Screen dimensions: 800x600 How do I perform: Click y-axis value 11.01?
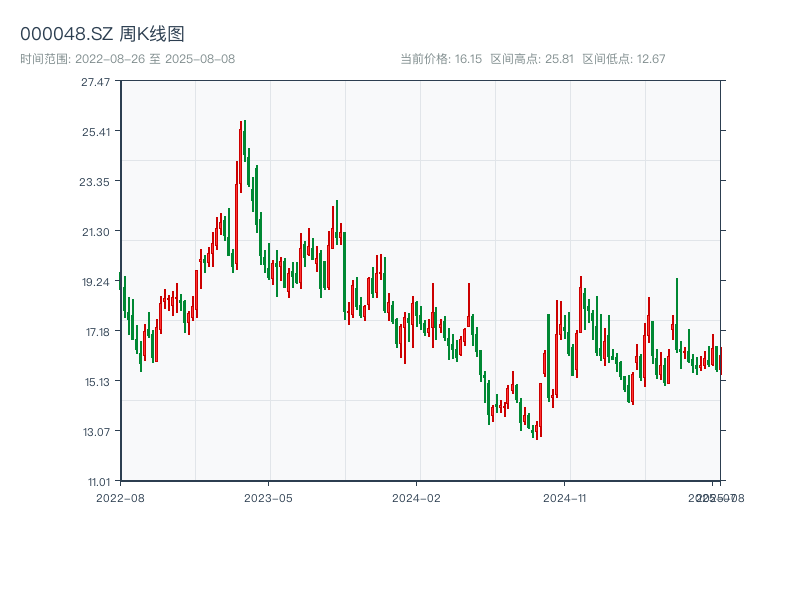pyautogui.click(x=98, y=482)
